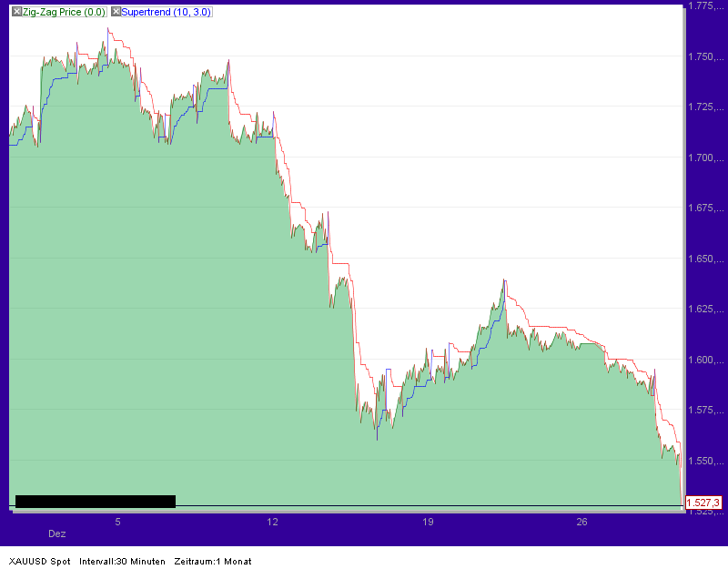Remove the Supertrend indicator
728x569 pixels.
coord(116,11)
